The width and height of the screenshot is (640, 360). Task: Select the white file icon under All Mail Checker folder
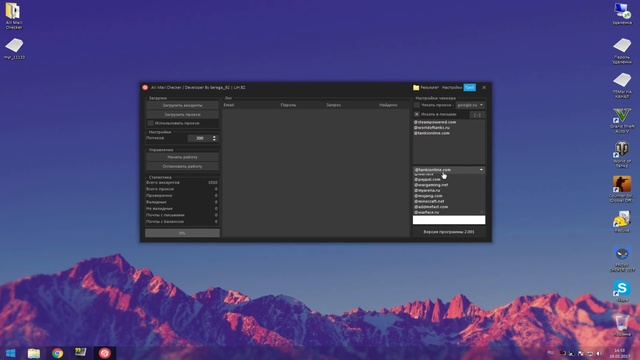14,48
